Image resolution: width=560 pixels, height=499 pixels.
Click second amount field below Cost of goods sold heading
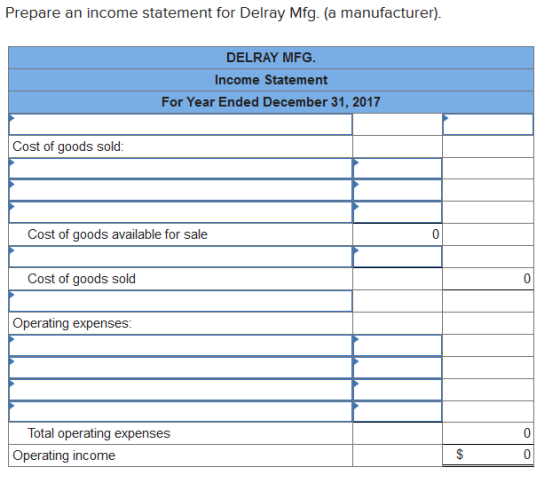tap(397, 190)
